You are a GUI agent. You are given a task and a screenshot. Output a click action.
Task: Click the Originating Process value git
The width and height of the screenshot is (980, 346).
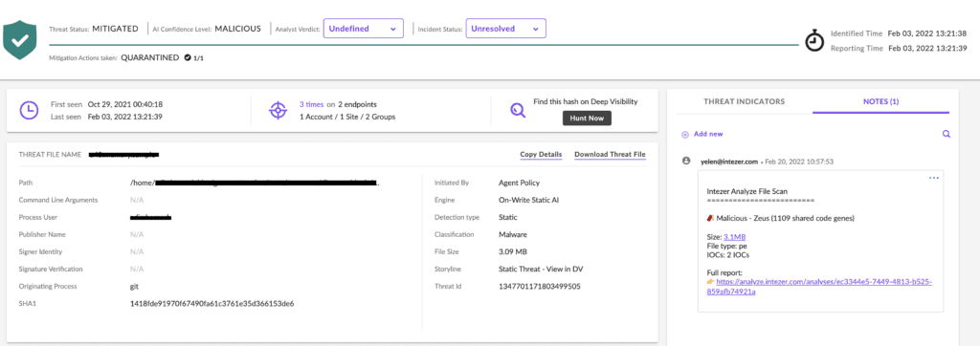coord(133,286)
